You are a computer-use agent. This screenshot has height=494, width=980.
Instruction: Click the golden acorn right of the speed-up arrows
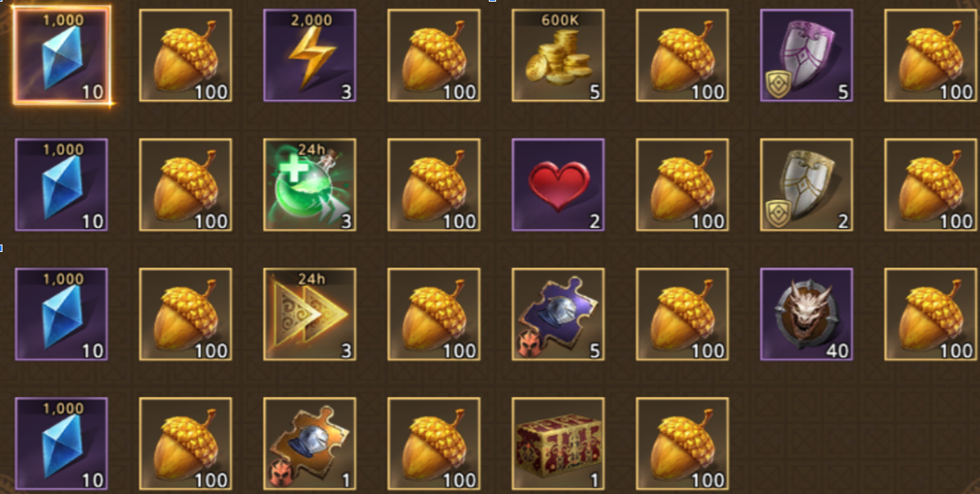434,314
